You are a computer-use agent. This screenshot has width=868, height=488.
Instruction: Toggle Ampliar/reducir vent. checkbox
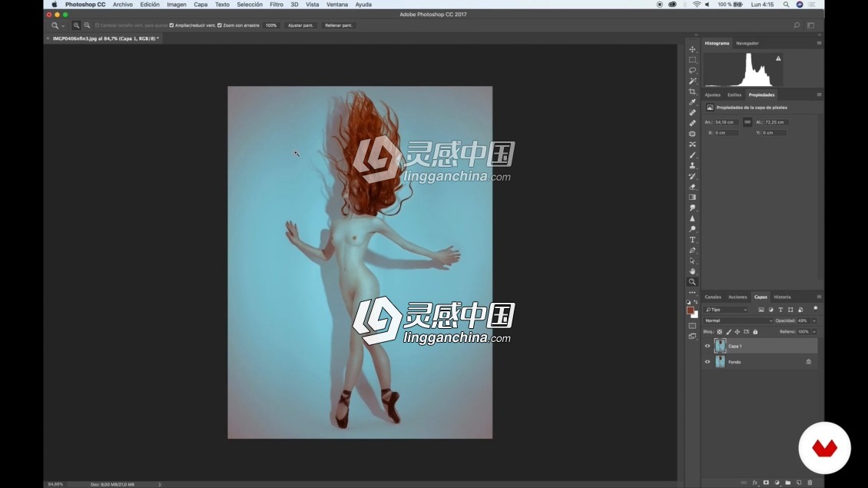171,25
